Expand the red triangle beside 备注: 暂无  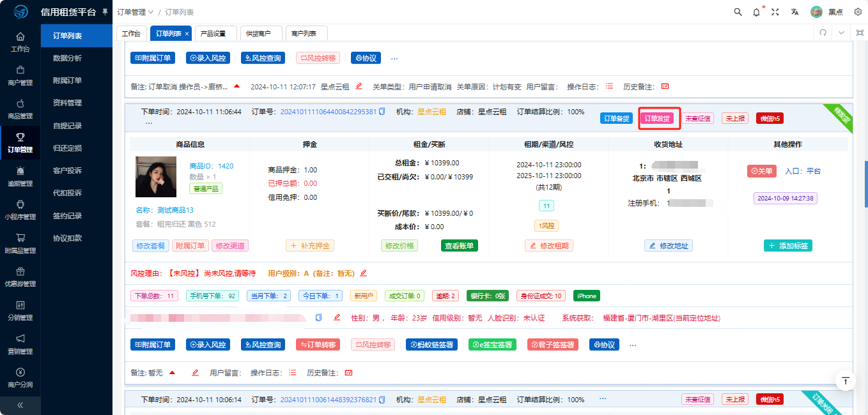pyautogui.click(x=172, y=373)
